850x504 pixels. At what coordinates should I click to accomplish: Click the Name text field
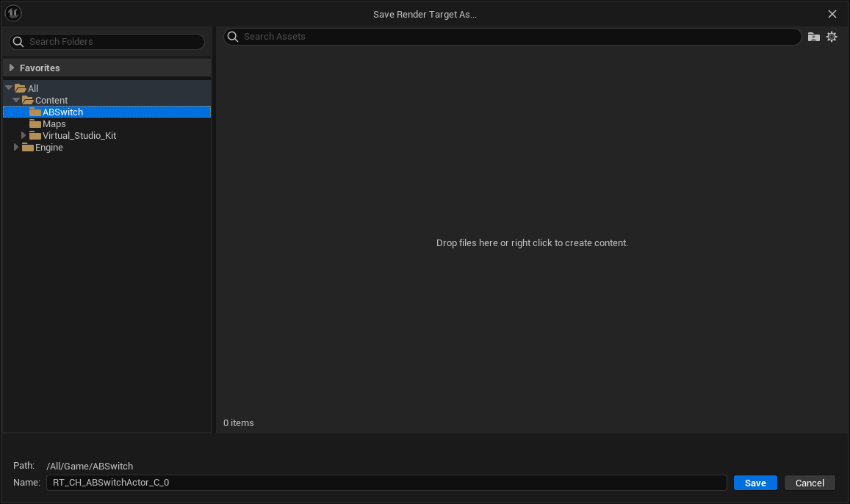point(386,483)
